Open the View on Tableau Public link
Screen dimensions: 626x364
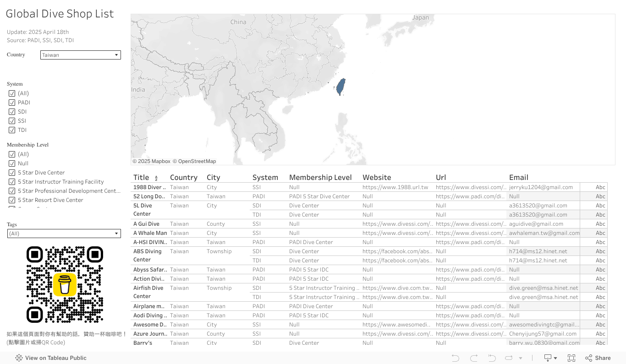point(55,358)
